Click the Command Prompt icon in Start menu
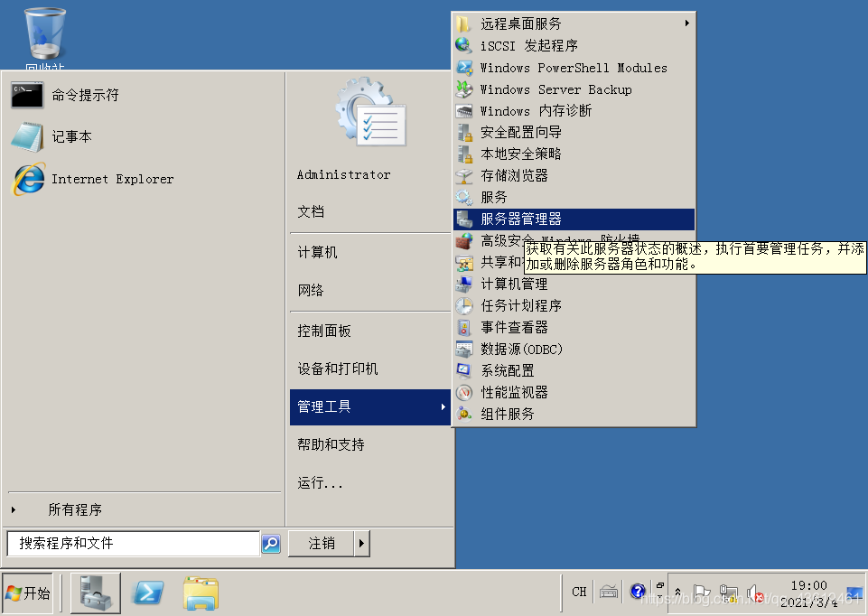Image resolution: width=868 pixels, height=616 pixels. [27, 95]
